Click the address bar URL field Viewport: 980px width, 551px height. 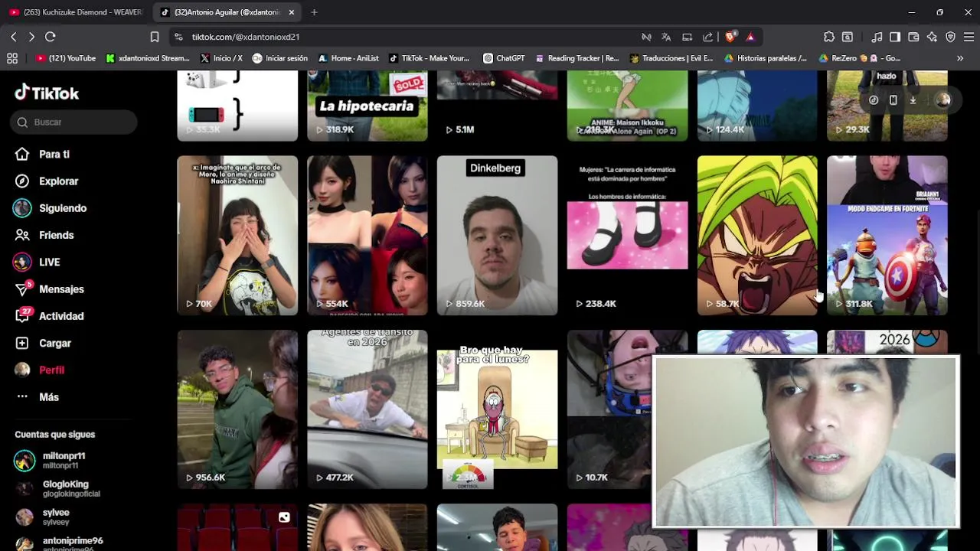pos(413,37)
